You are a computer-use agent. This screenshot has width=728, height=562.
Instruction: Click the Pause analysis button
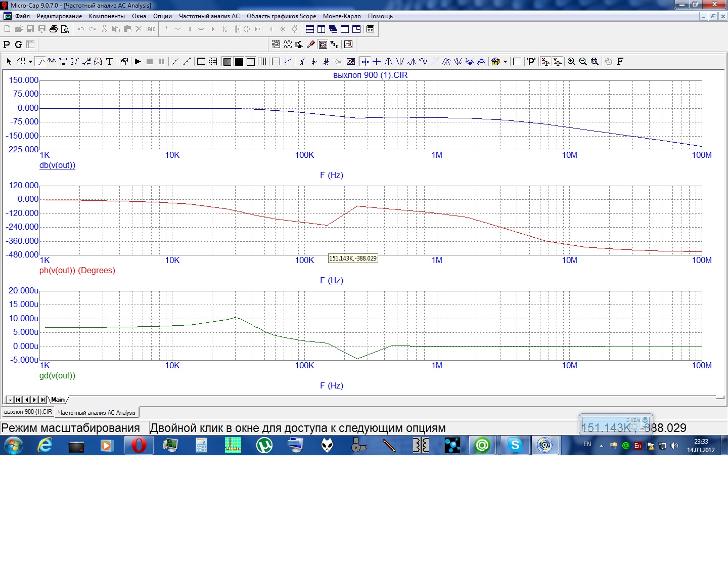coord(161,62)
